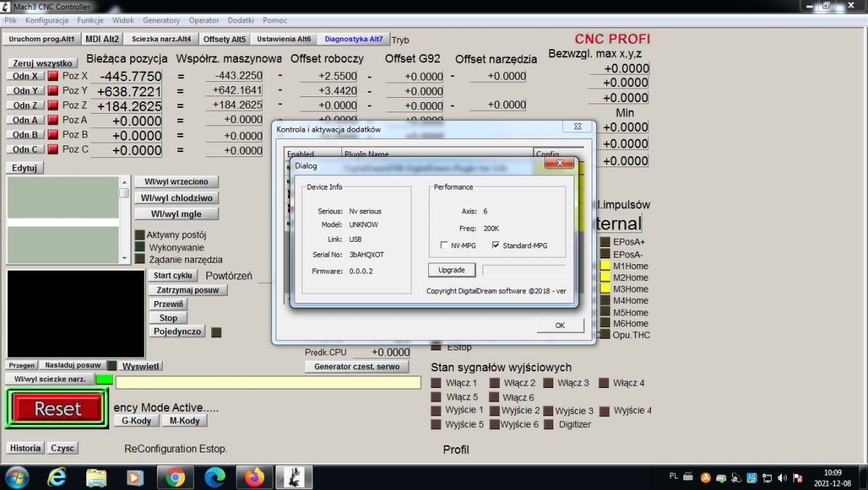Viewport: 868px width, 490px height.
Task: Click the red LED beside Poz X
Action: [x=53, y=75]
